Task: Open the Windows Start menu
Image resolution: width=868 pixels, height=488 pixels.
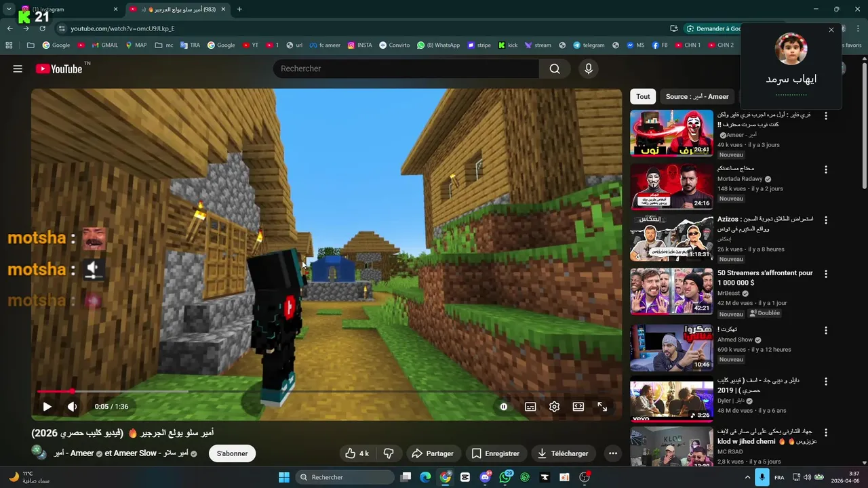Action: pyautogui.click(x=284, y=477)
